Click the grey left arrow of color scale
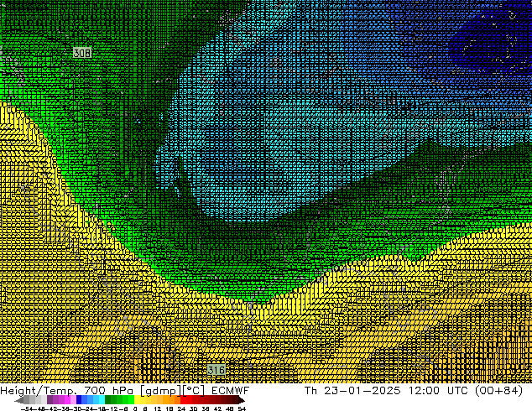 pyautogui.click(x=19, y=400)
